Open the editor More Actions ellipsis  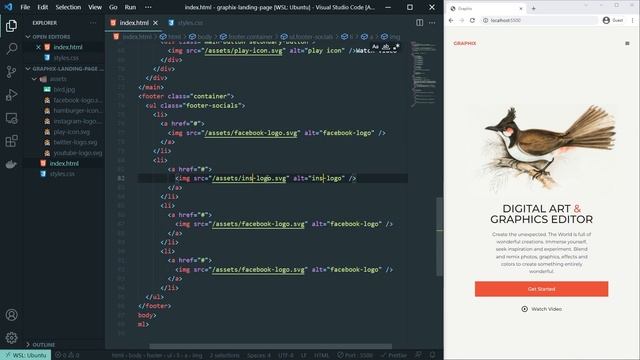[x=432, y=23]
